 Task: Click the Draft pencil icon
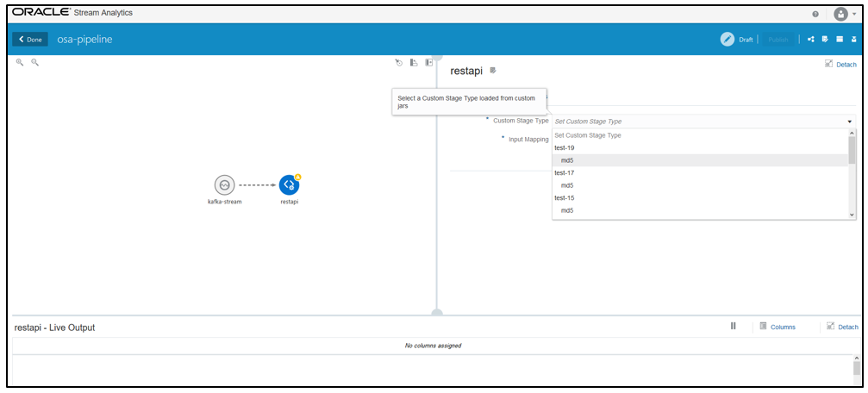(x=727, y=40)
